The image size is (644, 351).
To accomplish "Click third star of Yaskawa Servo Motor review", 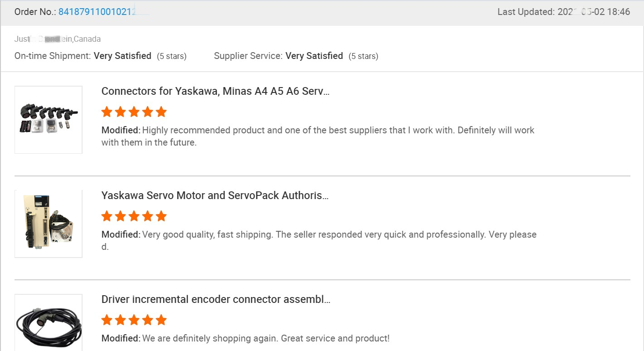I will point(134,216).
